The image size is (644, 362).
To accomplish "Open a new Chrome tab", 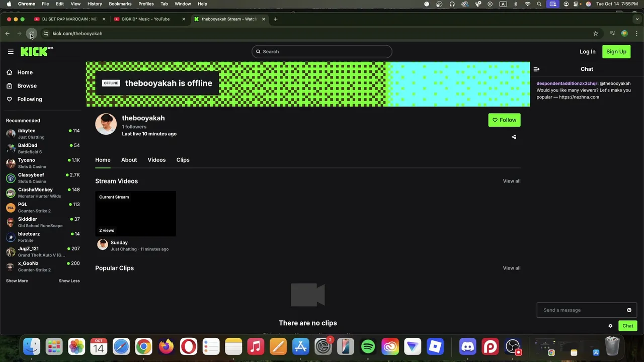I will [x=276, y=19].
